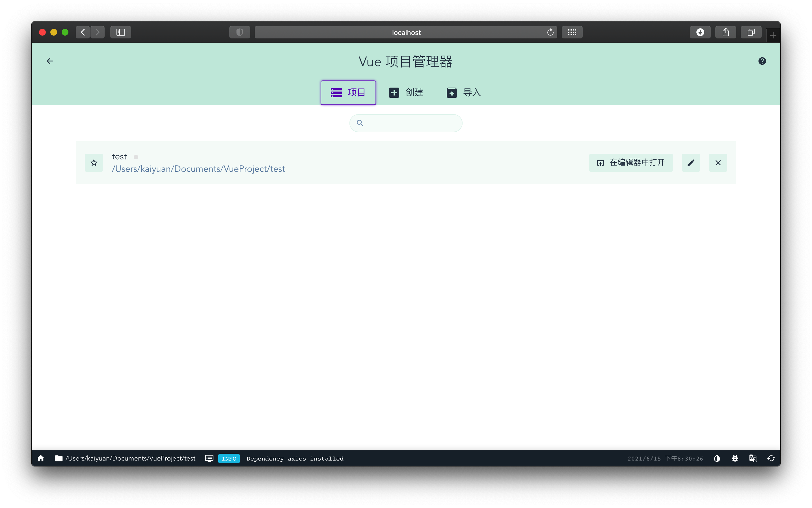
Task: Open a new Safari tab with plus
Action: click(773, 35)
